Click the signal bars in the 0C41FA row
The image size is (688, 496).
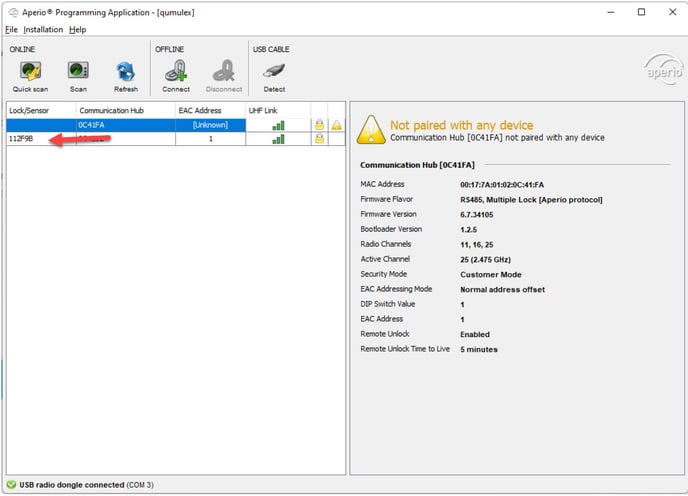[x=278, y=126]
